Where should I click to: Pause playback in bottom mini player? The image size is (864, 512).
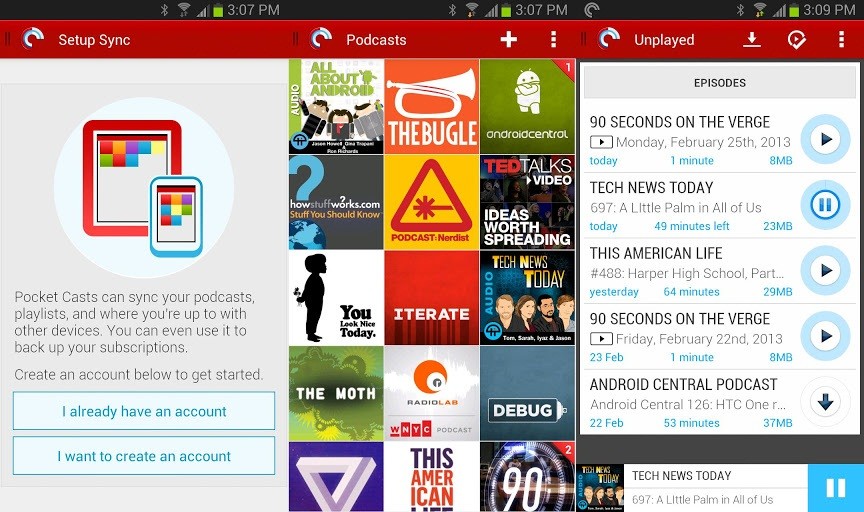[x=835, y=488]
